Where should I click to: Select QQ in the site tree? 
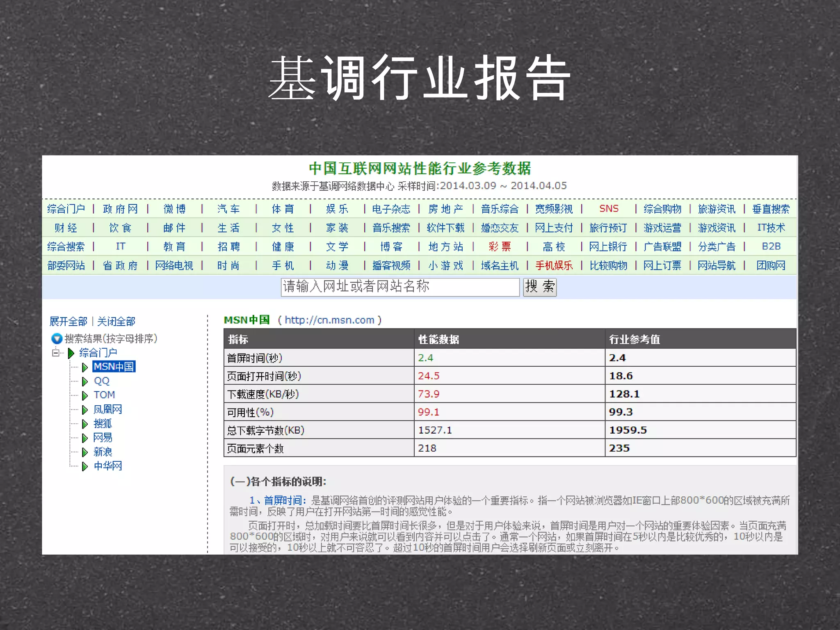click(102, 381)
